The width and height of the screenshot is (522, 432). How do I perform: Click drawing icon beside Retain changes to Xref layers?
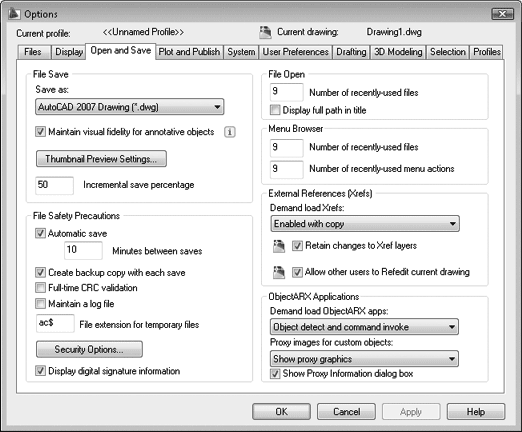[x=279, y=246]
